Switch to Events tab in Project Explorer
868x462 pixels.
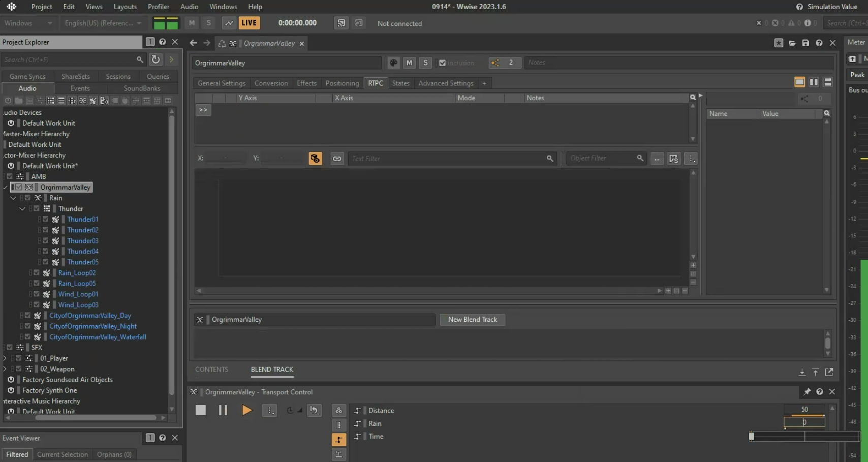(x=80, y=88)
